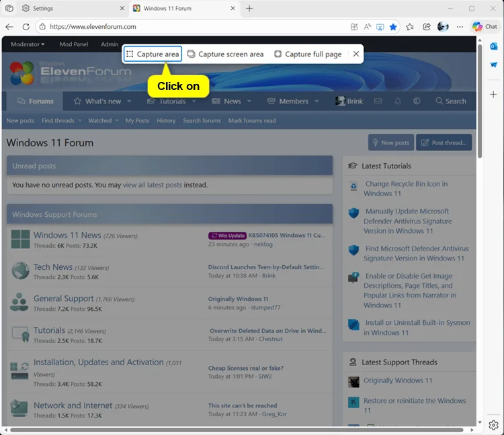The height and width of the screenshot is (435, 504).
Task: Click the Post thread button
Action: (444, 142)
